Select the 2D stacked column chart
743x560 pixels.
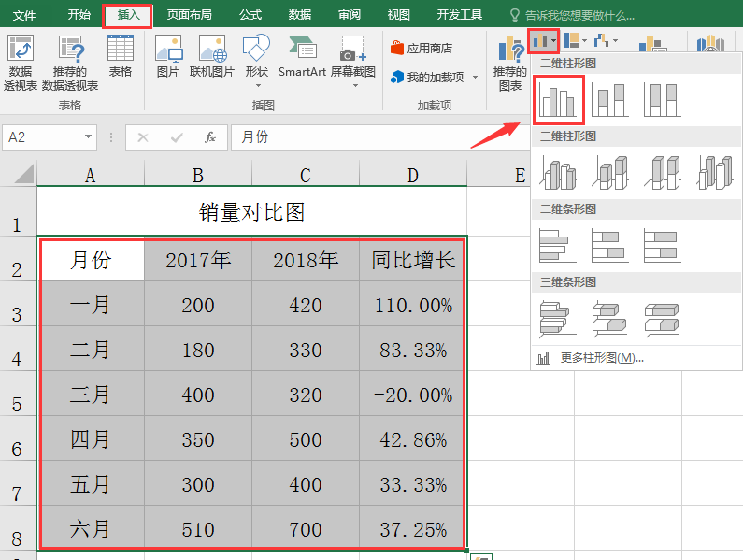[610, 100]
